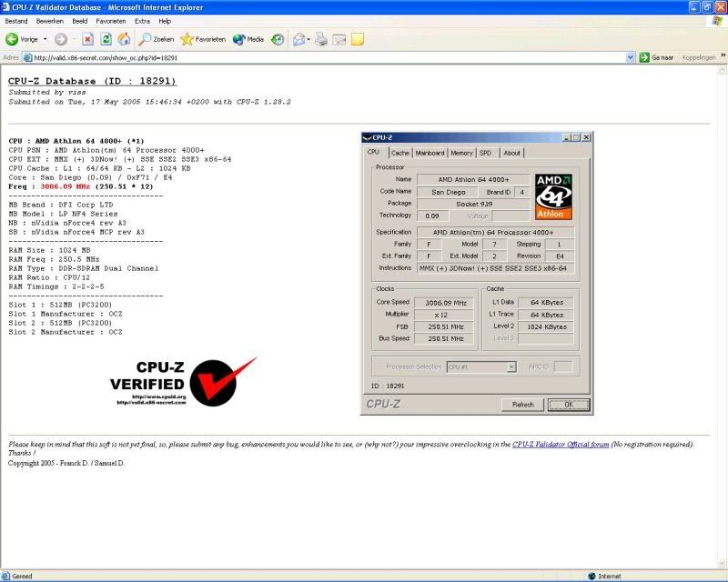Go to the Home page icon
This screenshot has height=582, width=728.
124,39
